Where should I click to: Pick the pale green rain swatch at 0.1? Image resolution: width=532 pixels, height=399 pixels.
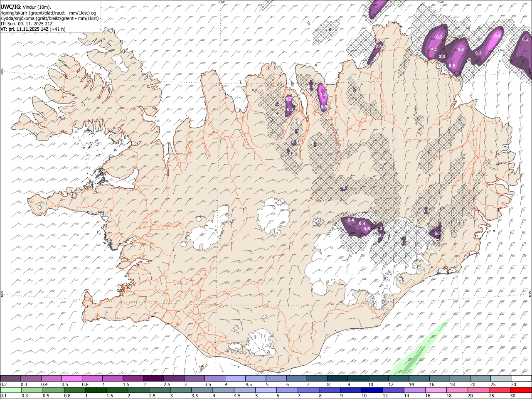(x=10, y=390)
